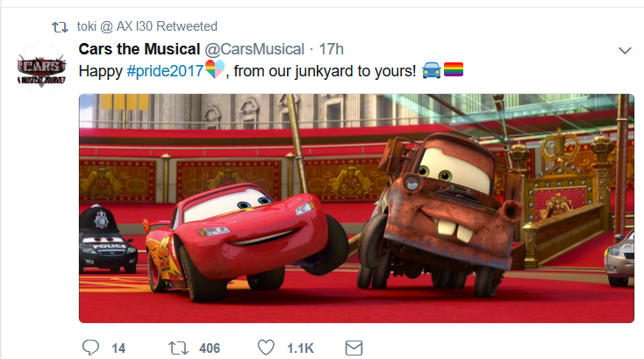644x359 pixels.
Task: Click the reply speech bubble icon
Action: point(90,348)
